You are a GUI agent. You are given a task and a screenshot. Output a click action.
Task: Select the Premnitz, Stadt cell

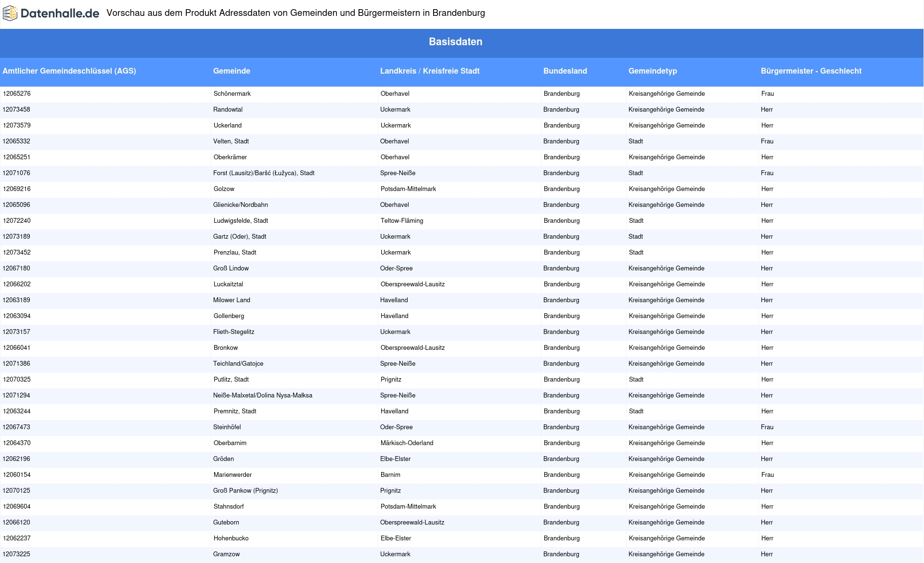pyautogui.click(x=235, y=411)
